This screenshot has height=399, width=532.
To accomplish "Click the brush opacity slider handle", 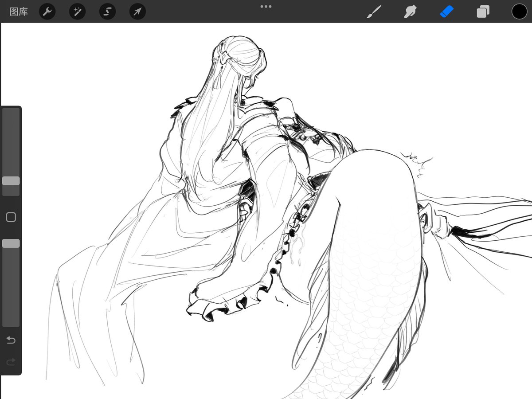I will click(11, 243).
